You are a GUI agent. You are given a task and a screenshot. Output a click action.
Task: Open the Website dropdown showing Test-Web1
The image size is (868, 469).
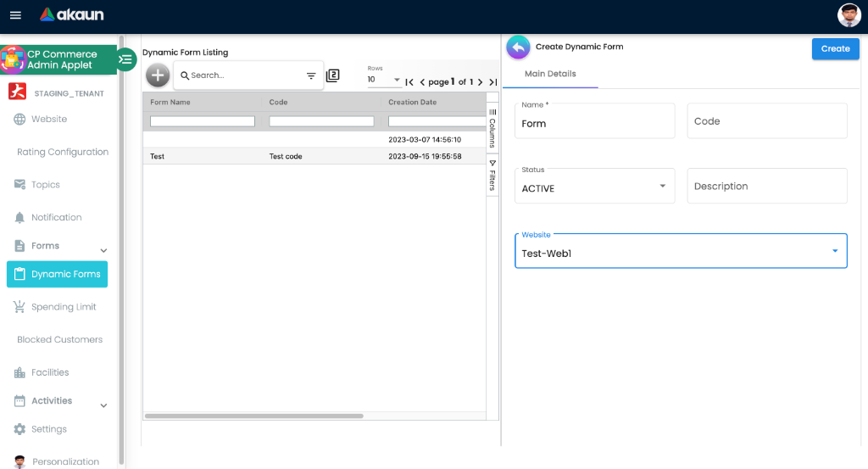coord(681,252)
